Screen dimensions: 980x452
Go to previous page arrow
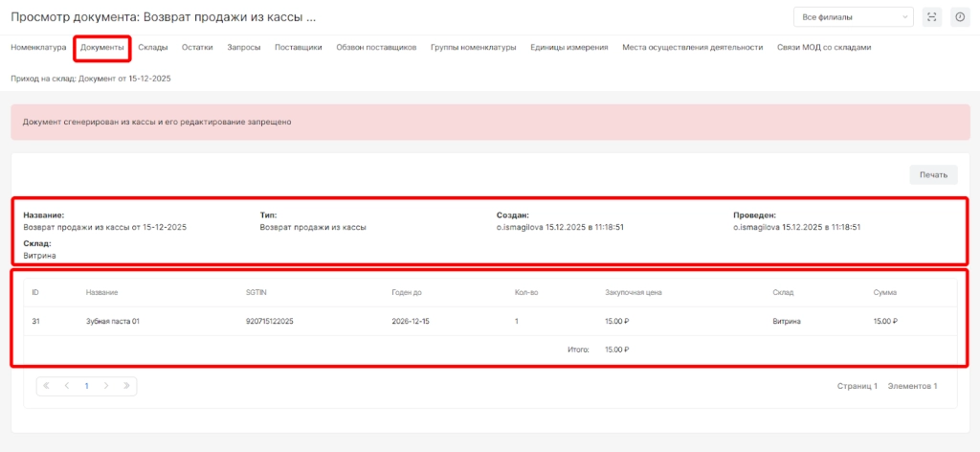coord(67,386)
